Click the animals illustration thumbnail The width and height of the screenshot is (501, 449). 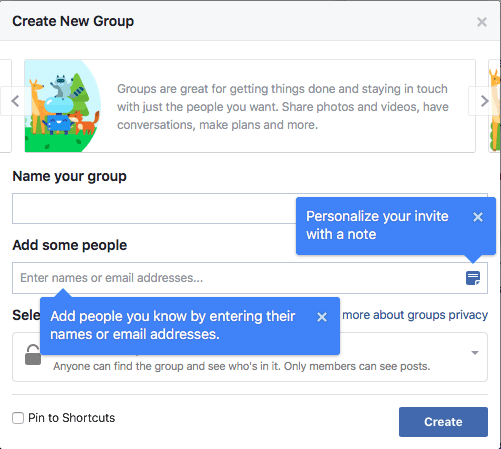[x=63, y=106]
